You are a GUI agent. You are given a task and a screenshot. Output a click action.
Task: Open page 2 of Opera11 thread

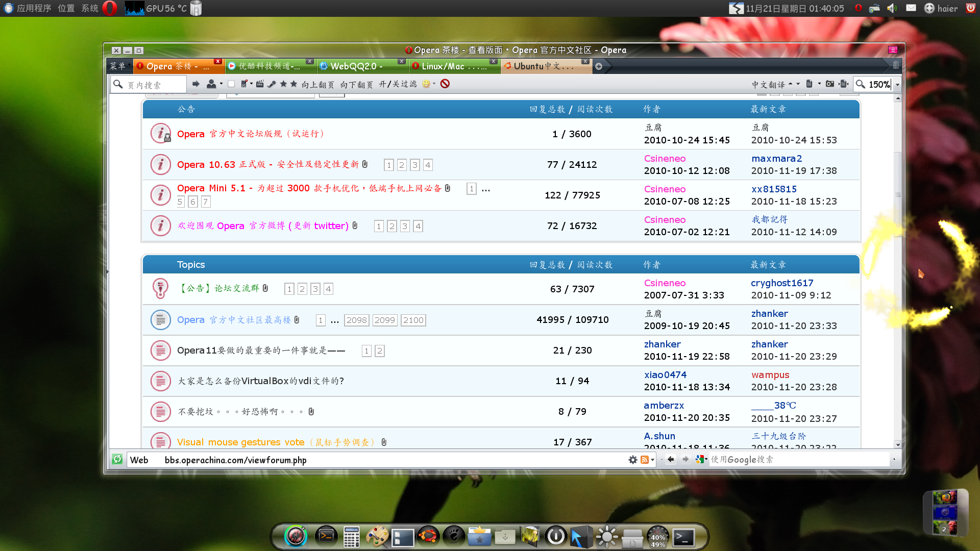(379, 350)
